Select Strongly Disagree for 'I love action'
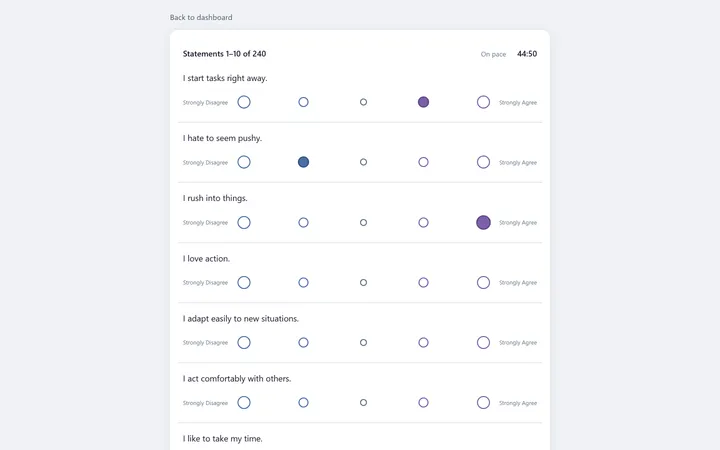The width and height of the screenshot is (720, 450). click(x=244, y=282)
